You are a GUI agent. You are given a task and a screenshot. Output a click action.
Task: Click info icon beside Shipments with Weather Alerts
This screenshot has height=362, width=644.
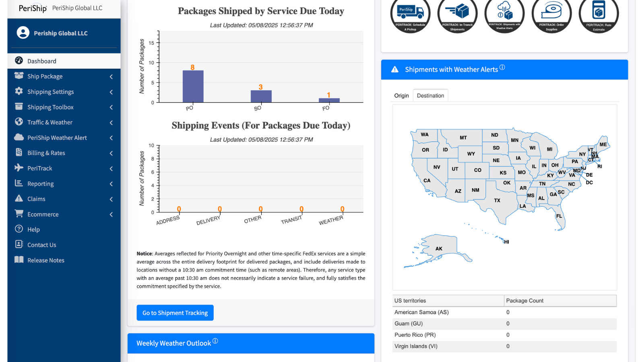[x=502, y=67]
